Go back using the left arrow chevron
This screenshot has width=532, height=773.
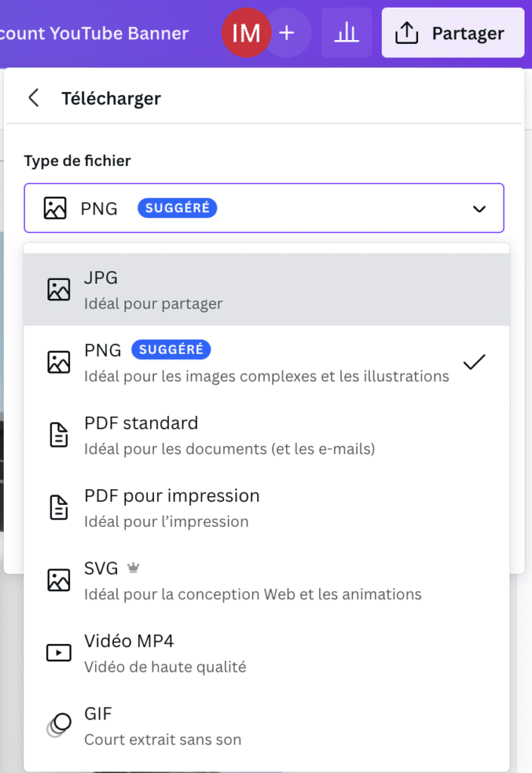point(33,97)
